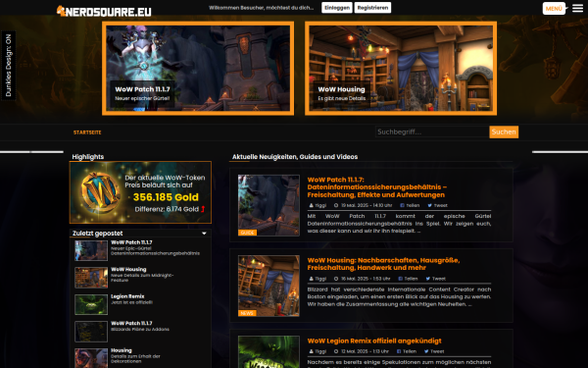Tweet the Legion Remix article

pos(434,351)
